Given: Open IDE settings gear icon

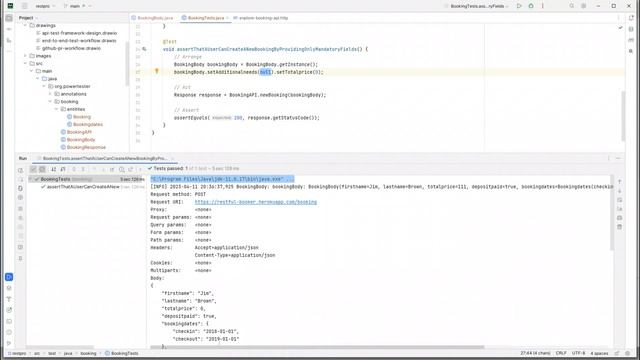Looking at the screenshot, I should tap(584, 6).
